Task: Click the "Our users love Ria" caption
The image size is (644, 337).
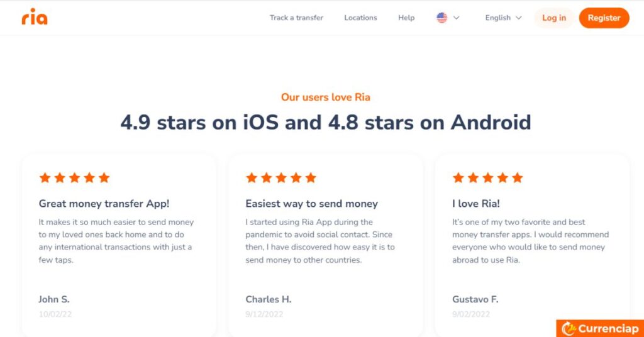Action: tap(325, 97)
